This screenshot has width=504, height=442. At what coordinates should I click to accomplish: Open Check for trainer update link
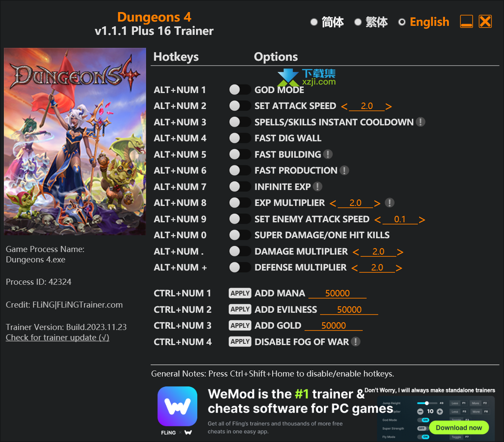[x=58, y=337]
